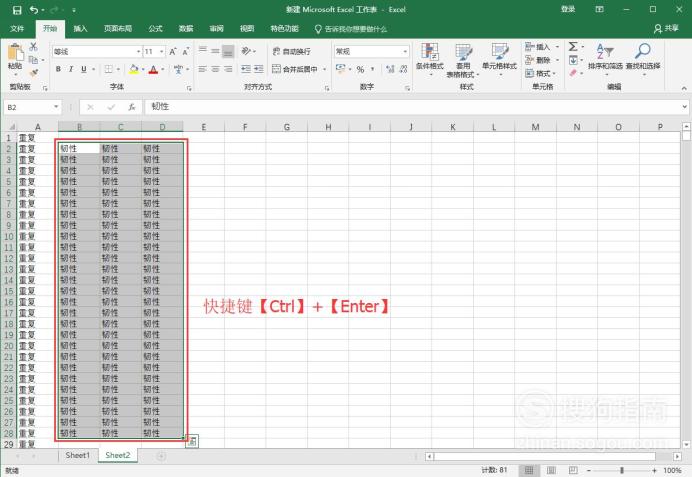Open the File (文件) tab
Image resolution: width=692 pixels, height=477 pixels.
coord(17,29)
